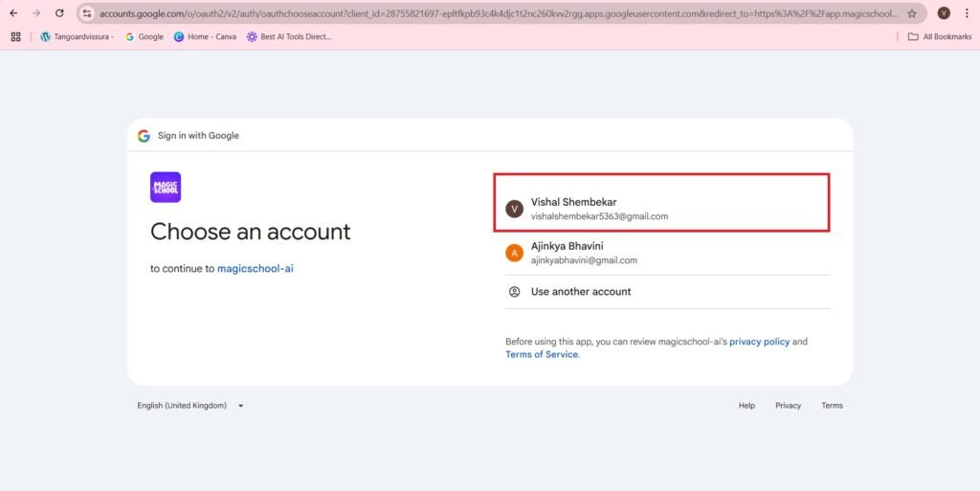The width and height of the screenshot is (980, 491).
Task: Click the MagicSchool app logo
Action: [166, 188]
